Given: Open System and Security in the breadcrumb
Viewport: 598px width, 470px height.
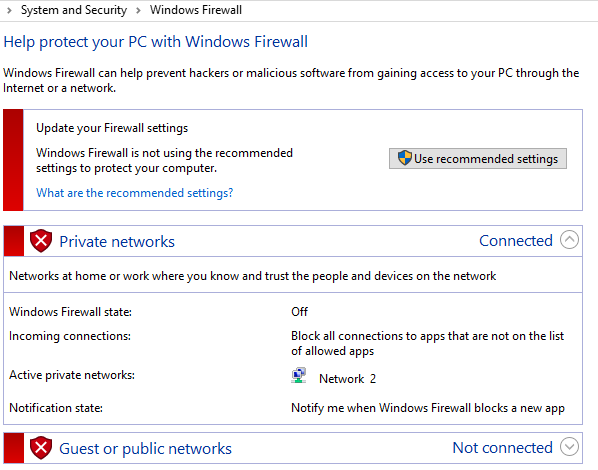Looking at the screenshot, I should pyautogui.click(x=74, y=10).
